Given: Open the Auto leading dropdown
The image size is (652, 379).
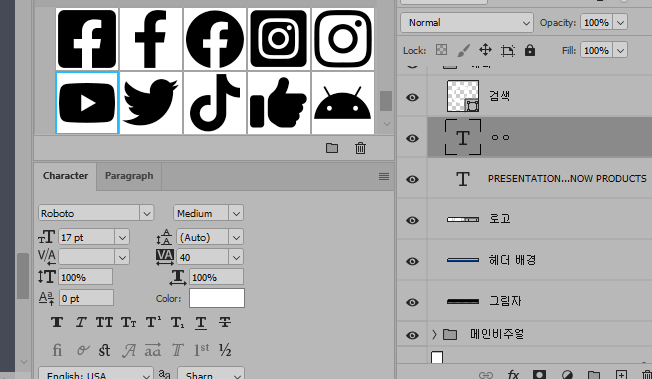Looking at the screenshot, I should pyautogui.click(x=236, y=238).
